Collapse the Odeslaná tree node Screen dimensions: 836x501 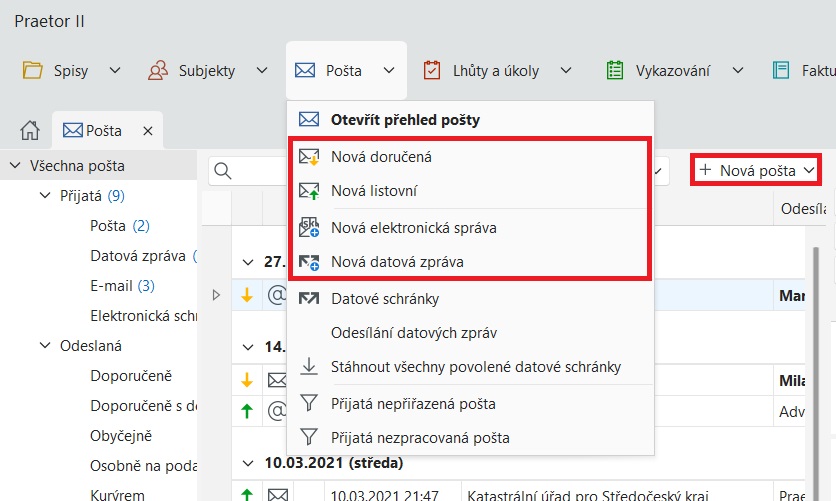pyautogui.click(x=45, y=345)
